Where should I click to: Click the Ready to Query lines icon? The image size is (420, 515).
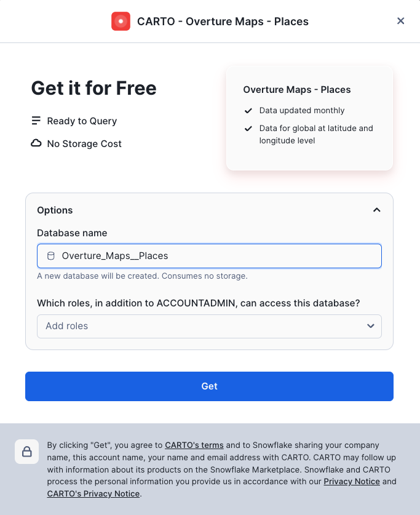click(36, 121)
